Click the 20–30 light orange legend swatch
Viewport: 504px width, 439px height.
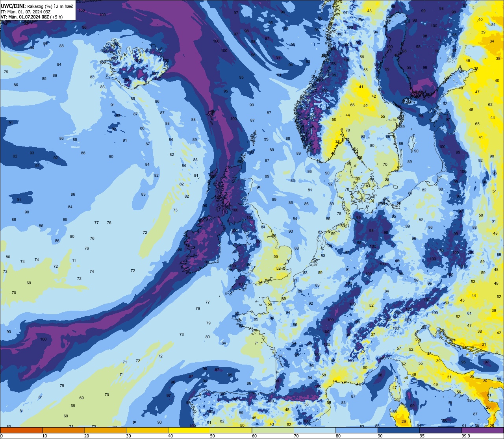[105, 430]
